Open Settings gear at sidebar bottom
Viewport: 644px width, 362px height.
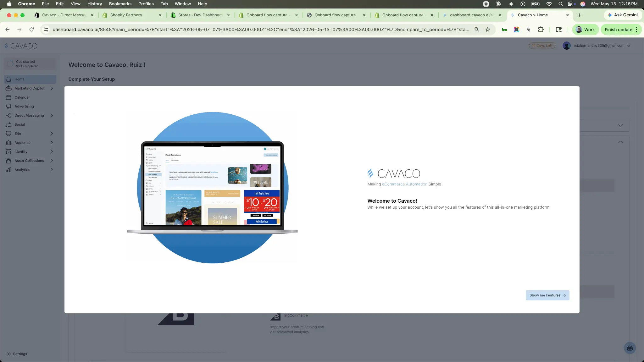point(8,354)
